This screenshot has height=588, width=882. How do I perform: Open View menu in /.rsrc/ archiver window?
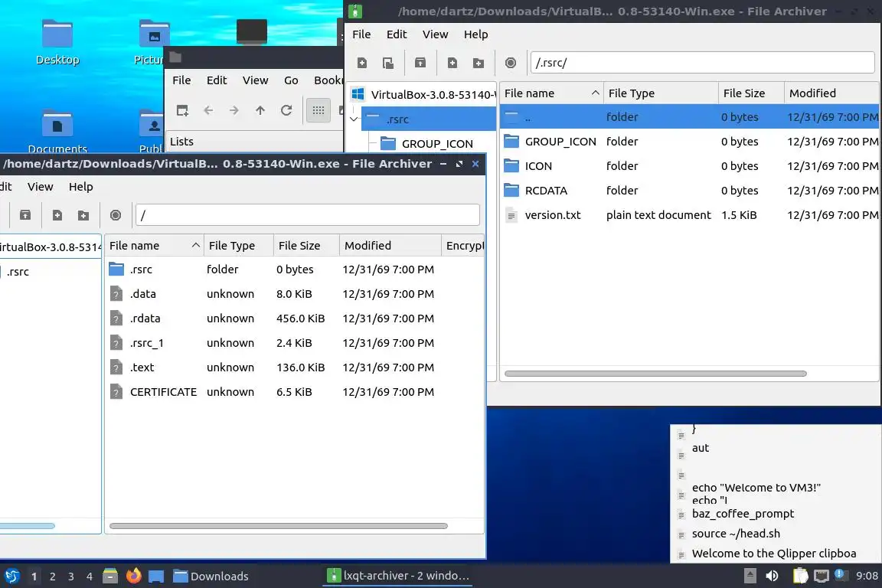435,34
